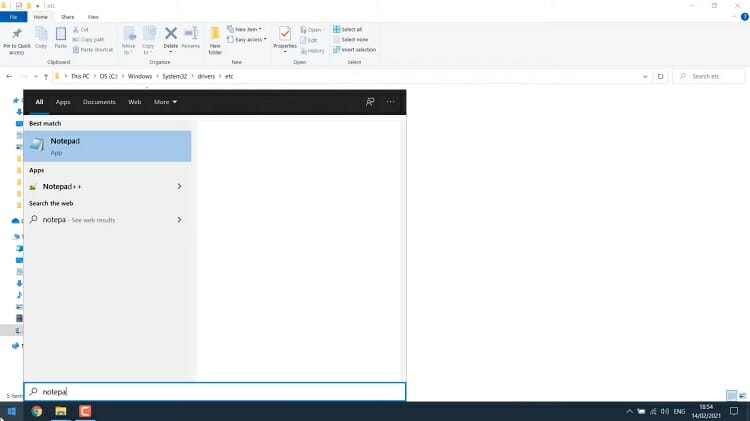Open the Windows Start button
The image size is (750, 421).
pos(11,411)
